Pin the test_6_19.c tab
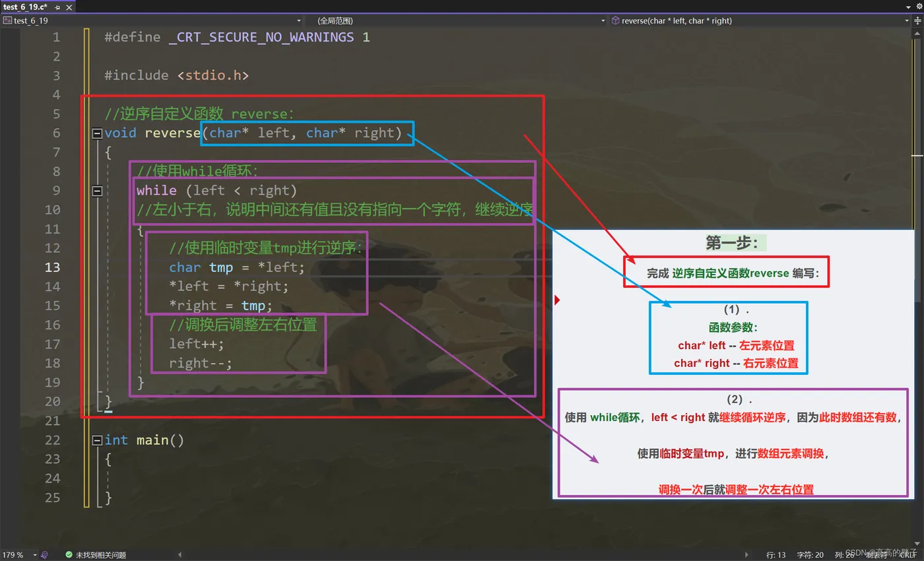This screenshot has height=561, width=924. [57, 7]
